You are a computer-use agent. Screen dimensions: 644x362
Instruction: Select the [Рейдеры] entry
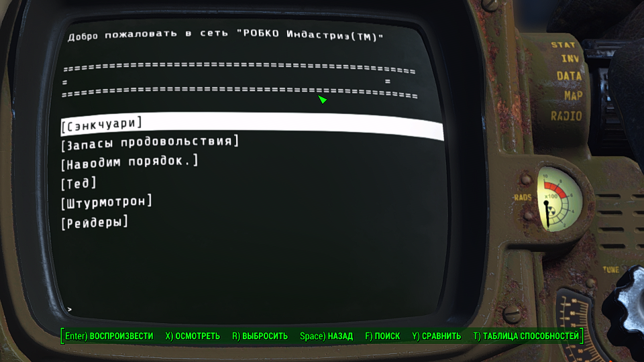click(x=95, y=223)
